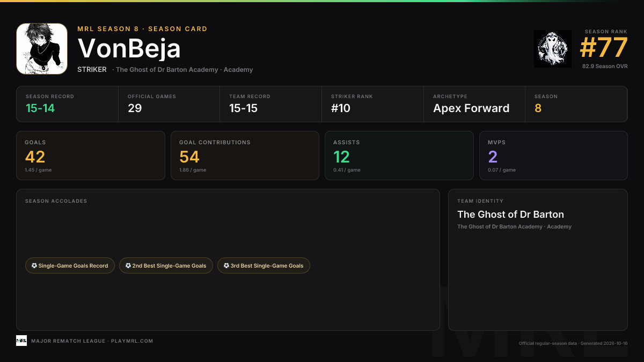The width and height of the screenshot is (644, 362).
Task: Click the assists total 12
Action: tap(341, 157)
